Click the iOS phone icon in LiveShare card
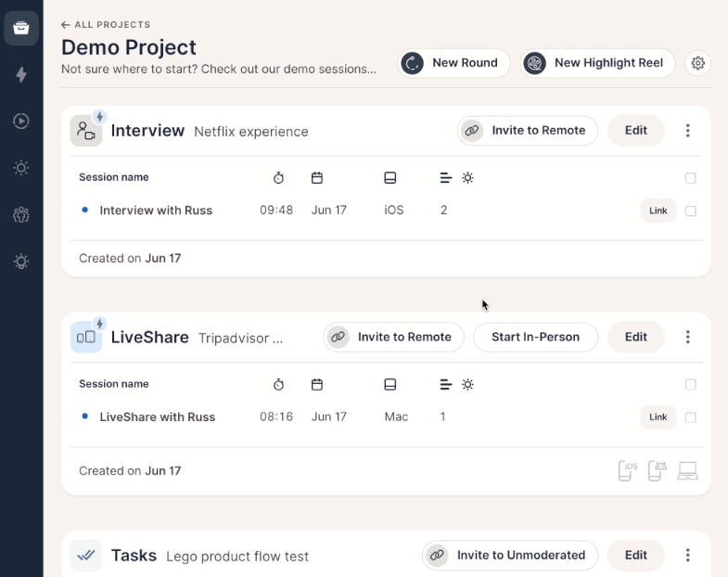This screenshot has height=577, width=728. click(x=628, y=471)
